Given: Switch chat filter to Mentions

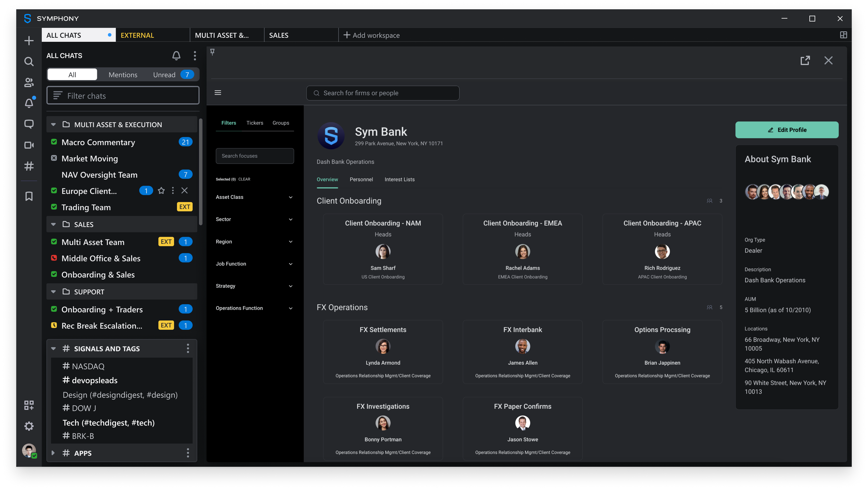Looking at the screenshot, I should pos(123,75).
